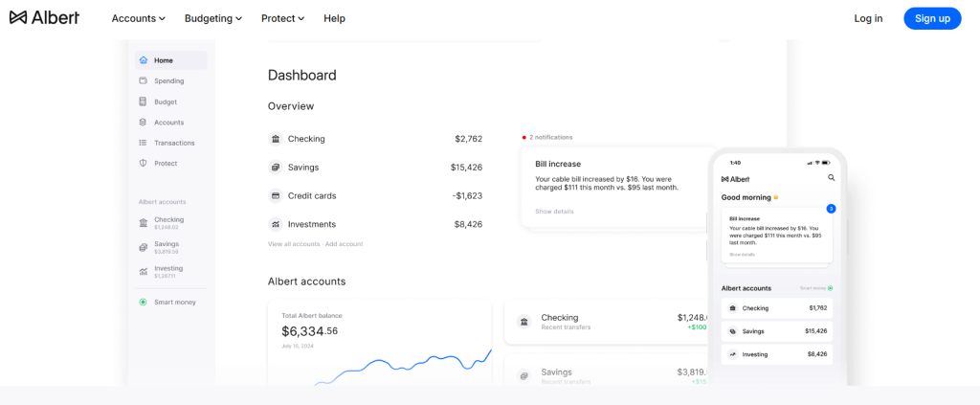Select Spending in the sidebar
This screenshot has height=405, width=980.
(170, 81)
